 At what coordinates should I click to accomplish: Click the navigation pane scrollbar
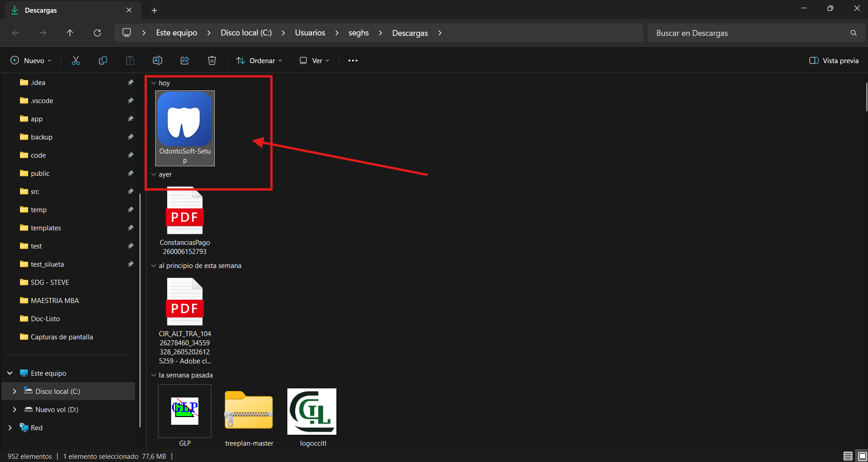coord(140,310)
